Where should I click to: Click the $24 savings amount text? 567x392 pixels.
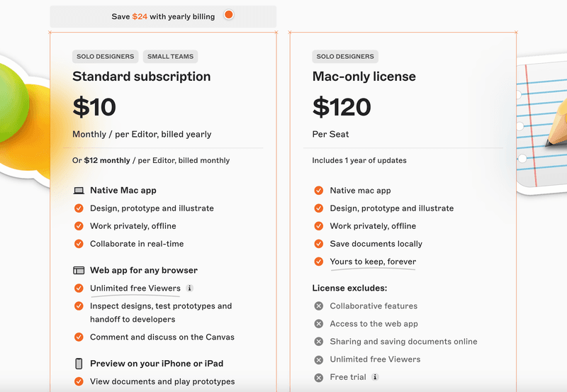coord(140,16)
